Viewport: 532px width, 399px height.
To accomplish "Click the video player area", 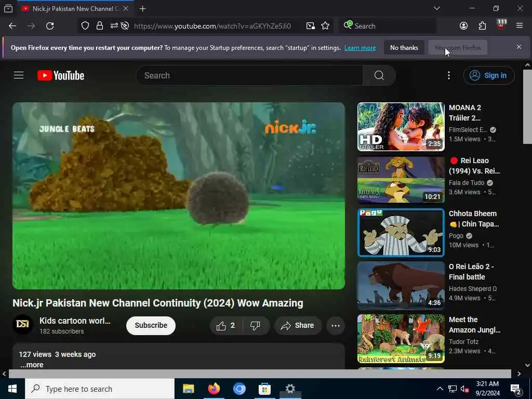I will click(179, 196).
